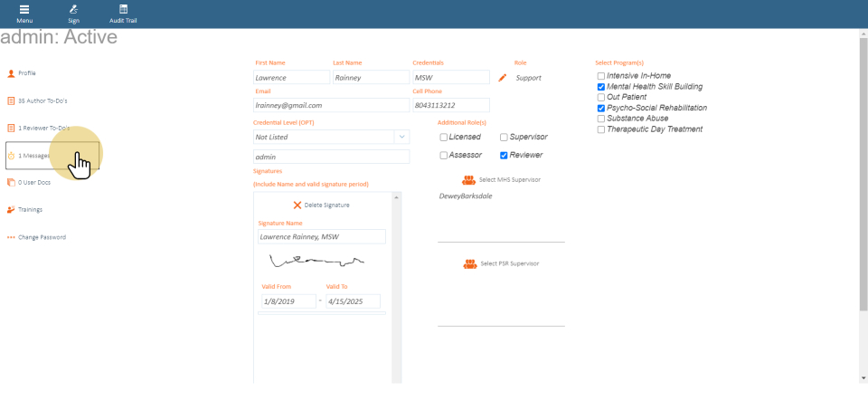Enable the Licensed role checkbox
The width and height of the screenshot is (868, 401).
(x=444, y=138)
